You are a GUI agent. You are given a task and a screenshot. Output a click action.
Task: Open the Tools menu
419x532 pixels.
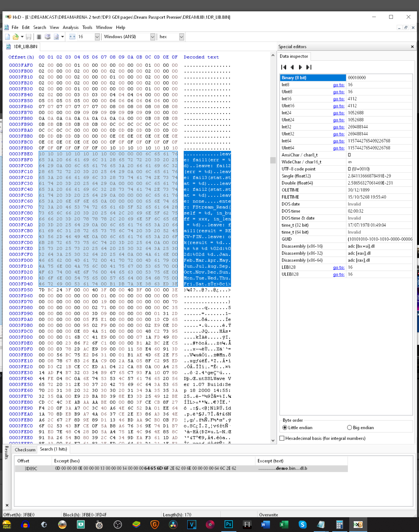(87, 27)
